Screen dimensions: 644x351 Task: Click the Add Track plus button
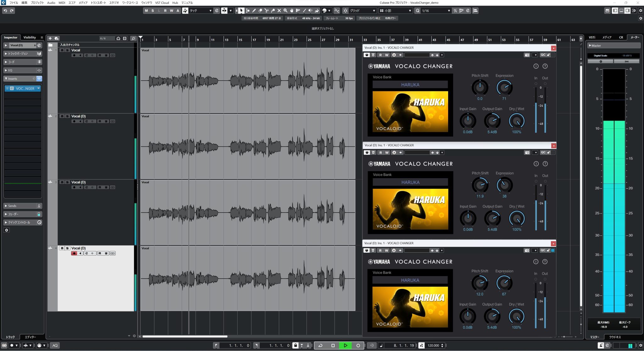tap(50, 38)
